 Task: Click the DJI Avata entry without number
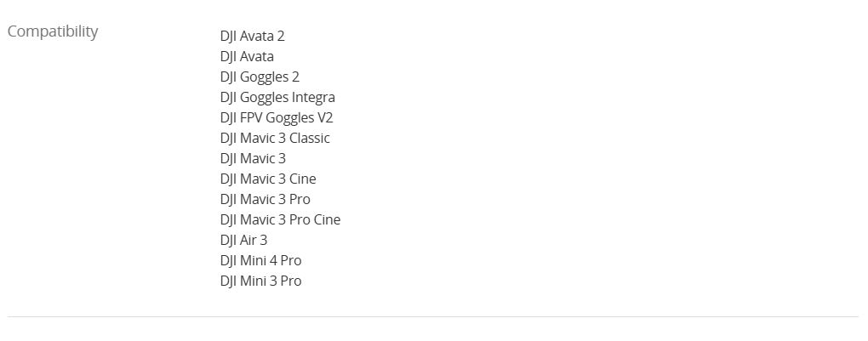pyautogui.click(x=247, y=56)
